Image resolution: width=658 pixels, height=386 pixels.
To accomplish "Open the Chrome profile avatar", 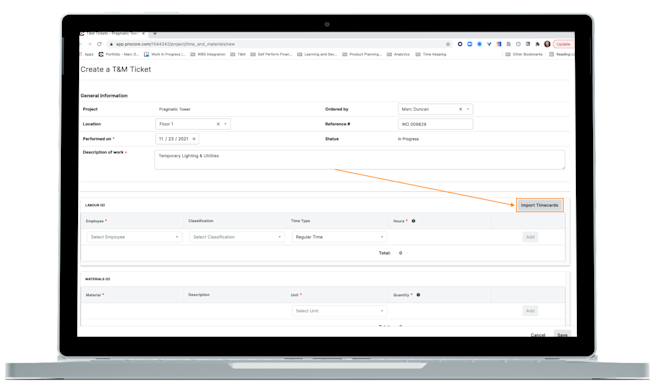I will coord(547,44).
